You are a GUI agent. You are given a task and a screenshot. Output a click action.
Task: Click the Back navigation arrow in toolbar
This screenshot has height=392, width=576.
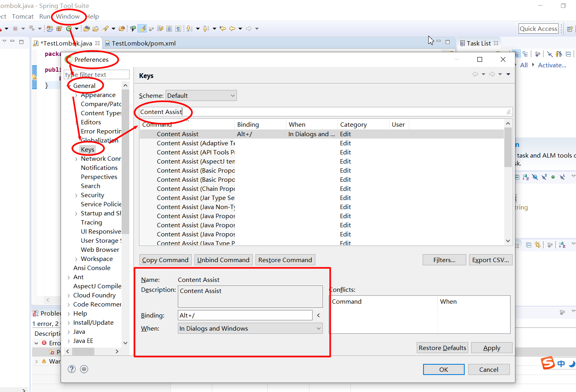(232, 29)
